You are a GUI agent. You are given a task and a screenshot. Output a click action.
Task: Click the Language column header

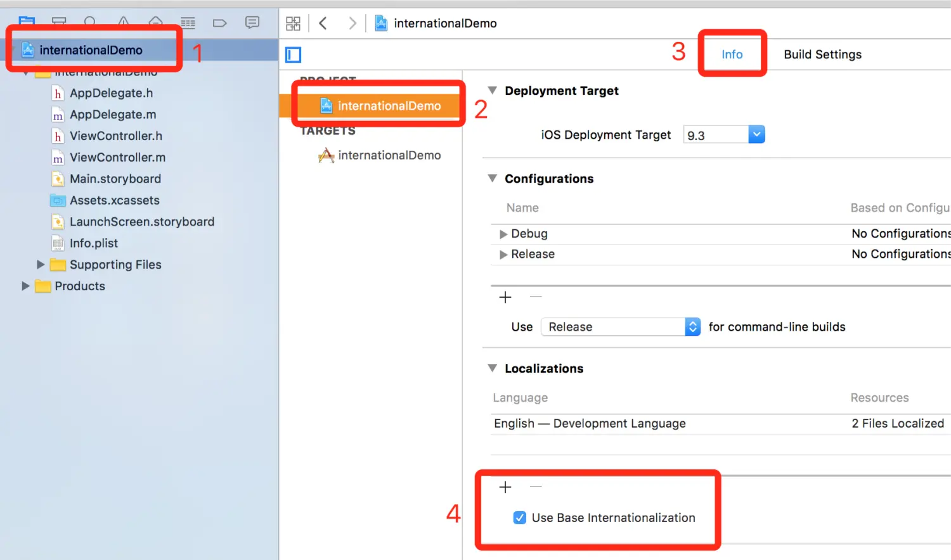coord(521,398)
